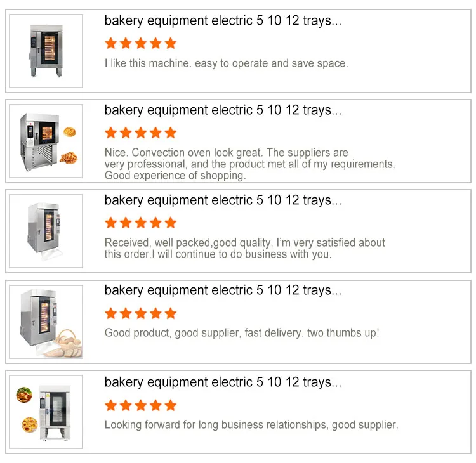Click the product title above the 'Convection oven look great' review
476x463 pixels.
pos(223,110)
